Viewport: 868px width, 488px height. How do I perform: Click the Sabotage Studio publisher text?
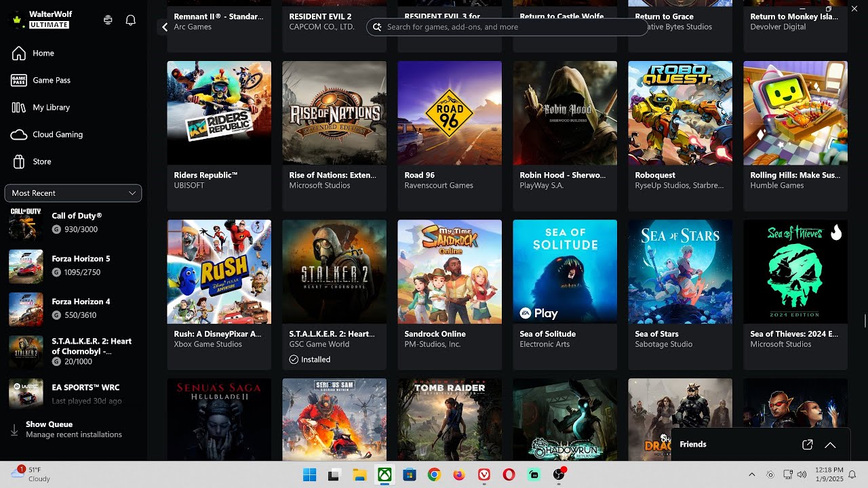tap(663, 344)
